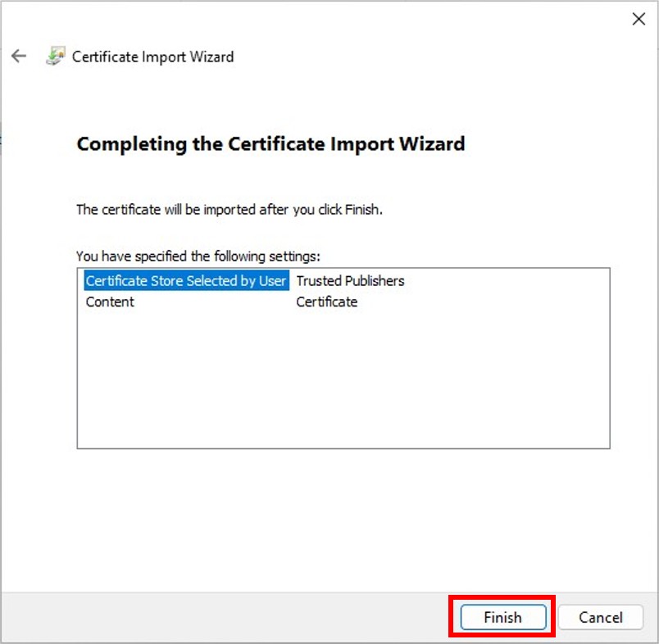Click Finish to import the certificate
Viewport: 659px width, 644px height.
pos(502,617)
